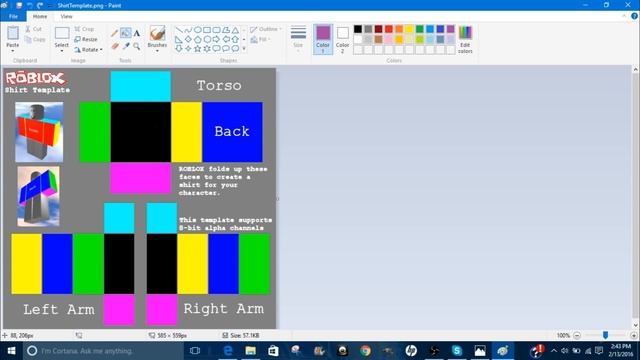Choose the Rounded rectangle shape
The width and height of the screenshot is (640, 360).
pos(216,30)
